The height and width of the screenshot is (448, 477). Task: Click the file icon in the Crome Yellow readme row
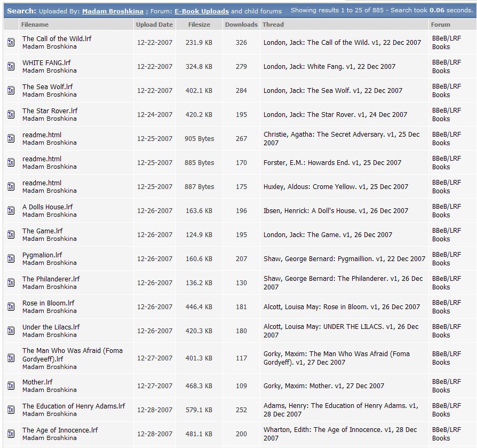click(x=11, y=186)
